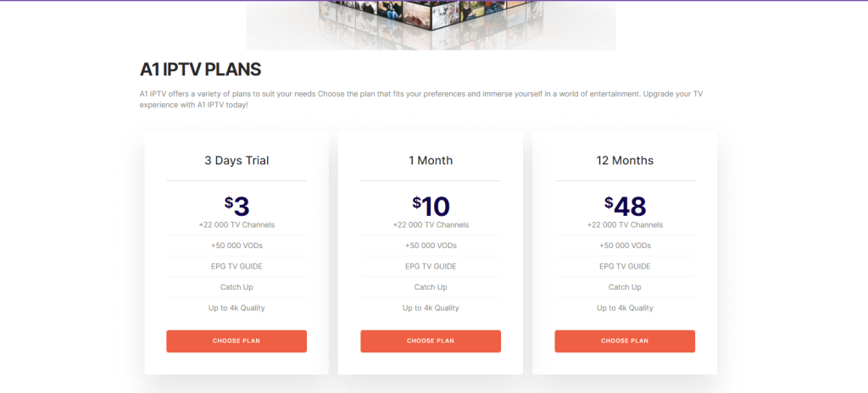This screenshot has width=868, height=393.
Task: Click the $3 price in trial card
Action: coord(236,206)
